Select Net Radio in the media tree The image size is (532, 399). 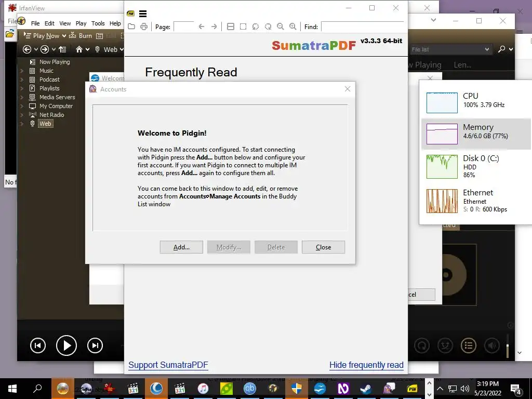[51, 115]
